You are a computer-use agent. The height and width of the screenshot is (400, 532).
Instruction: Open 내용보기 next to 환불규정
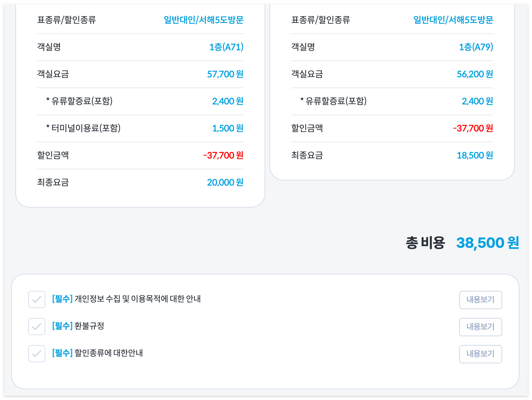click(x=481, y=327)
